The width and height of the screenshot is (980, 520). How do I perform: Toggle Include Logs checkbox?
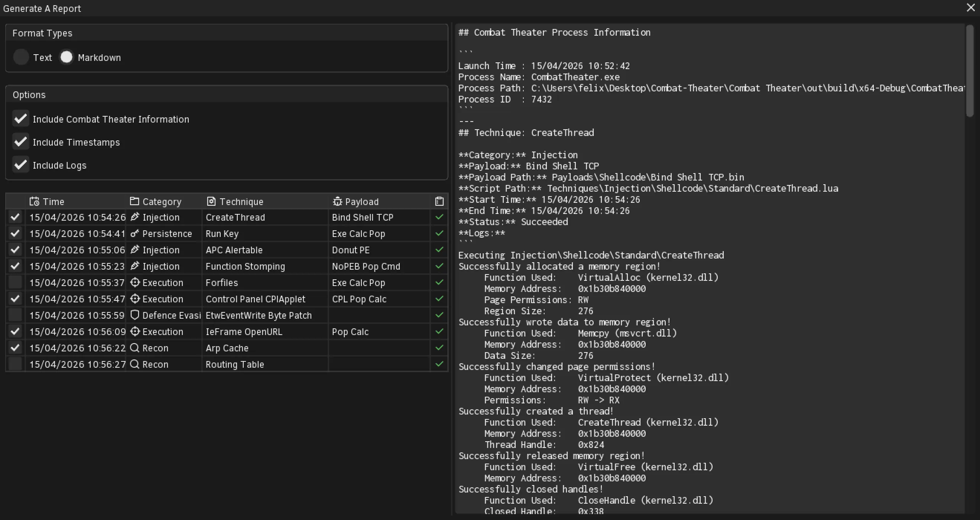point(20,165)
